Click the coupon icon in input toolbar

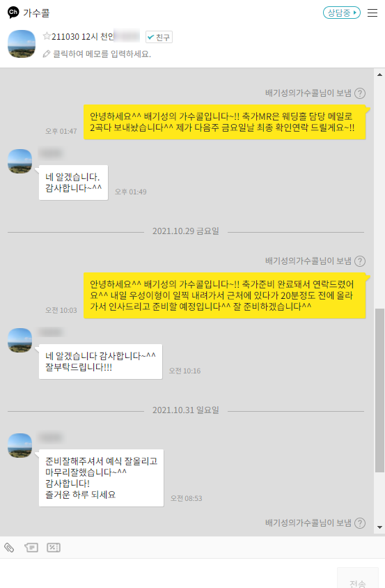(x=54, y=548)
